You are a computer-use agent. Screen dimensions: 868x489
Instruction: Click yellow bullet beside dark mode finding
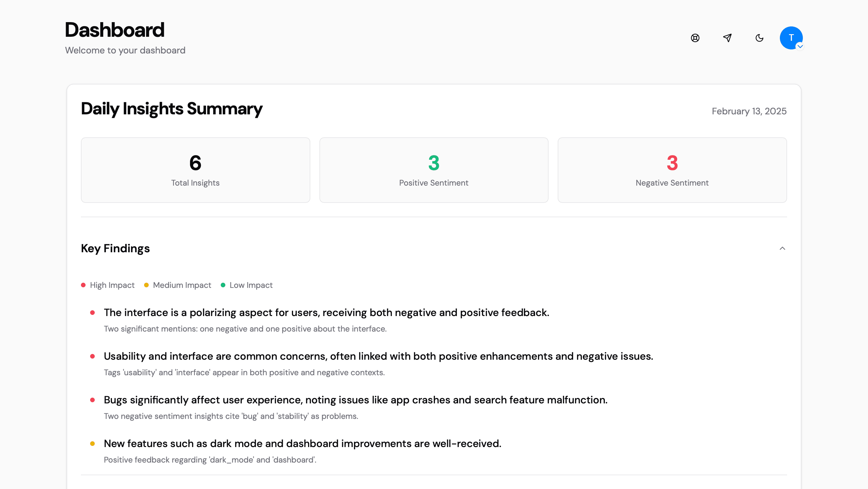92,444
